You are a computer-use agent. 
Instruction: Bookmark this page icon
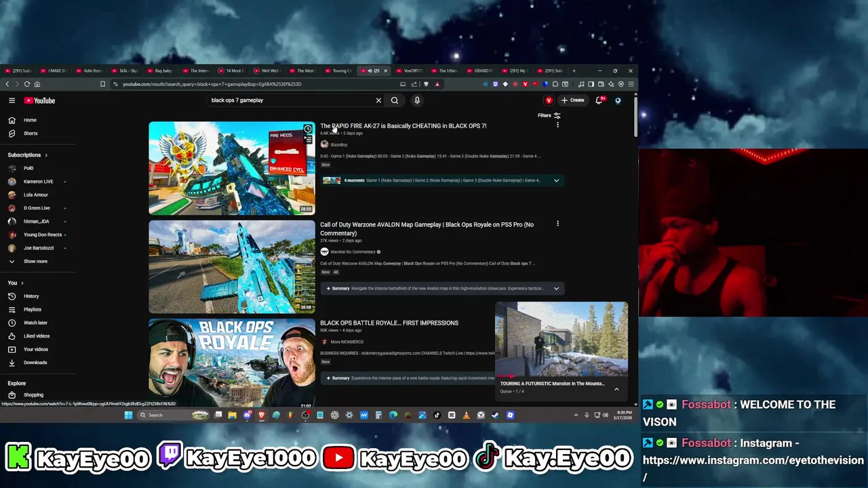tap(102, 84)
